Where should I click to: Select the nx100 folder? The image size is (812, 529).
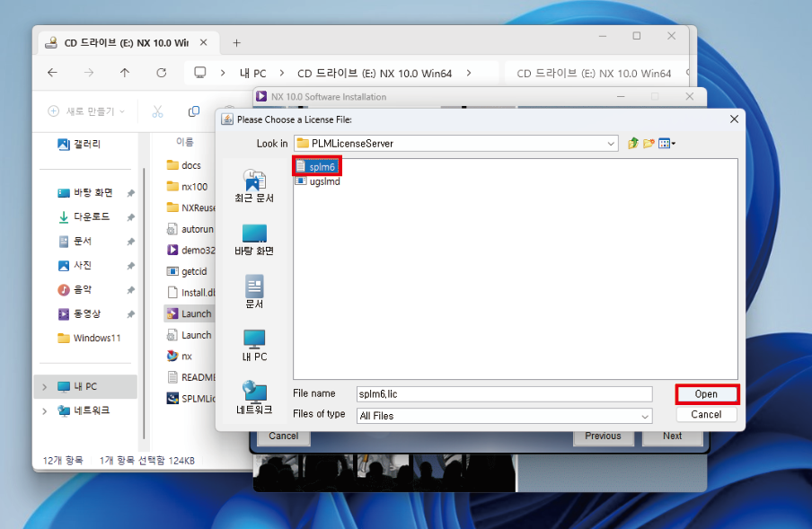(187, 187)
